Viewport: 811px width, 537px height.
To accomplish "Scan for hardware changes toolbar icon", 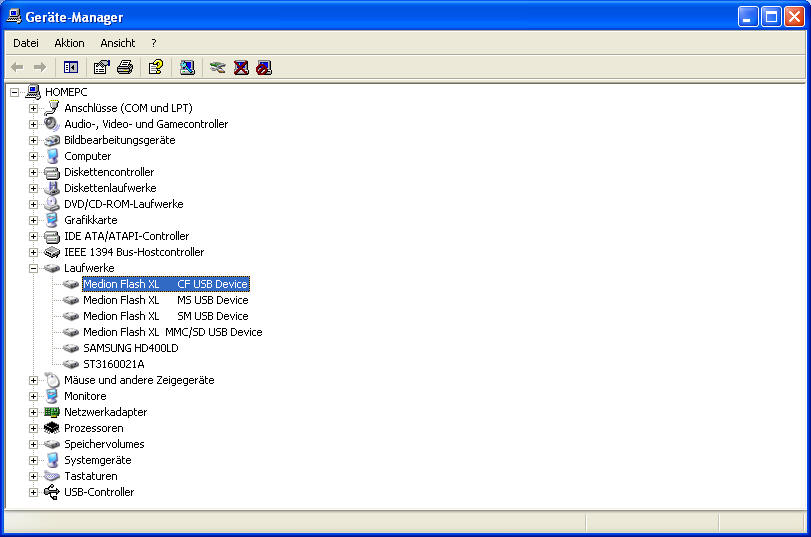I will point(187,67).
